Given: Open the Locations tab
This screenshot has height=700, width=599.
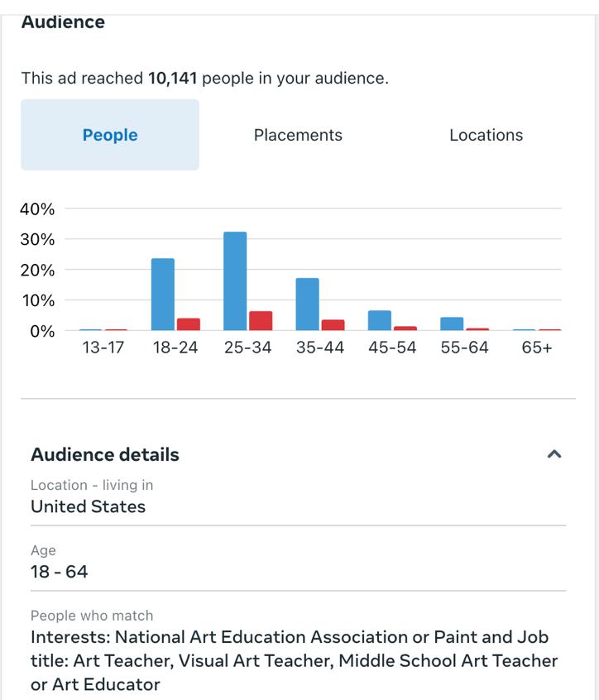Looking at the screenshot, I should (486, 135).
